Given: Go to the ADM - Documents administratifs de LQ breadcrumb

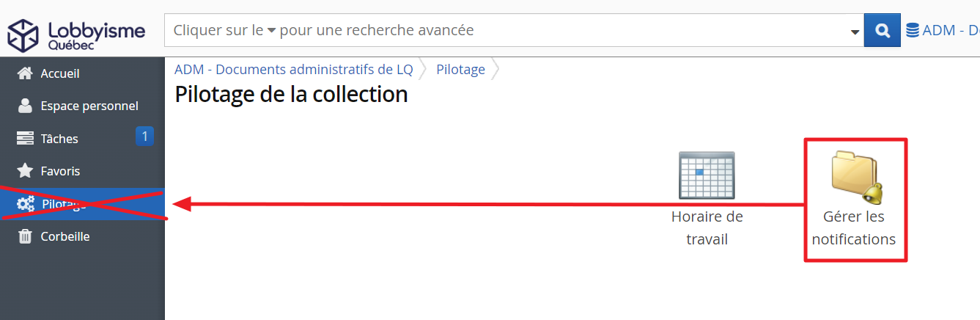Looking at the screenshot, I should pyautogui.click(x=293, y=70).
